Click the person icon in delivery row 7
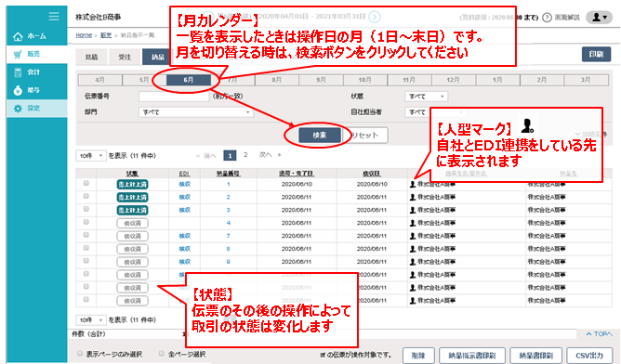 412,236
